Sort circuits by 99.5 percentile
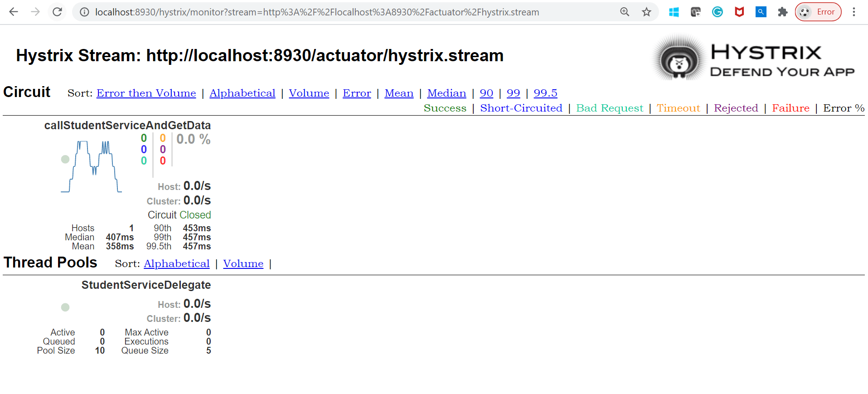Viewport: 868px width, 394px height. coord(545,93)
